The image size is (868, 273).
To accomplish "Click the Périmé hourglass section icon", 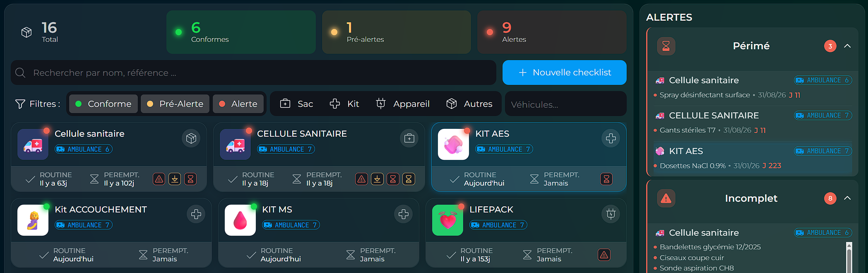I will [x=666, y=46].
